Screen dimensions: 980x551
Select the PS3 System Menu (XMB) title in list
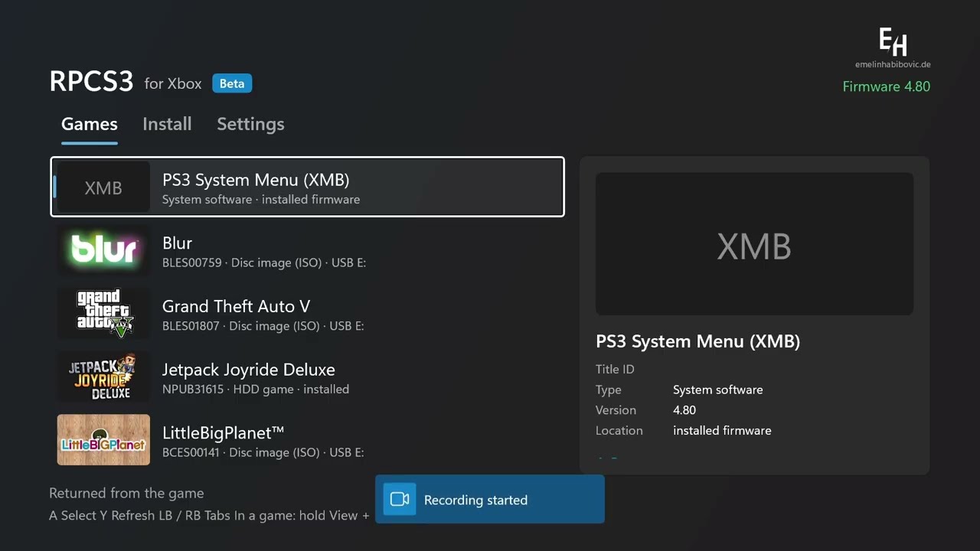[x=256, y=180]
